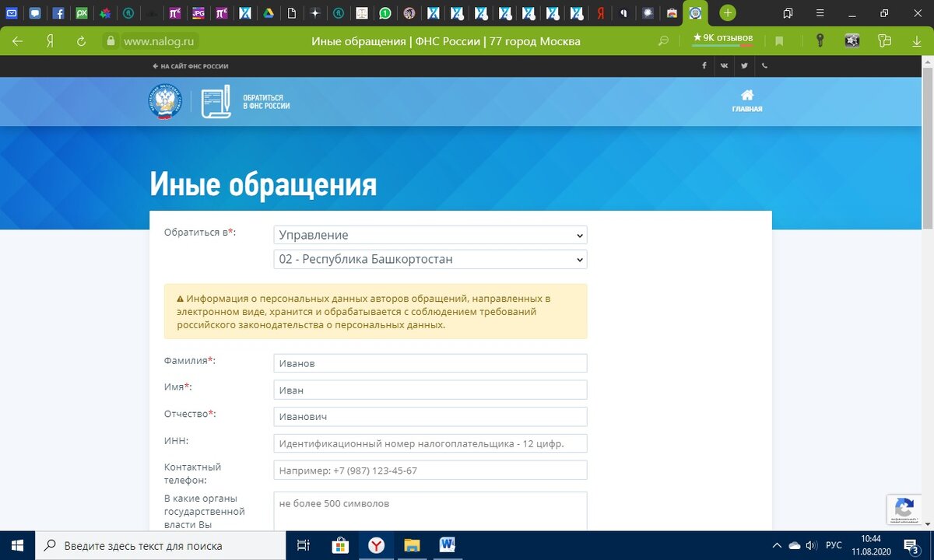Viewport: 934px width, 560px height.
Task: Open the VK social icon
Action: tap(725, 66)
